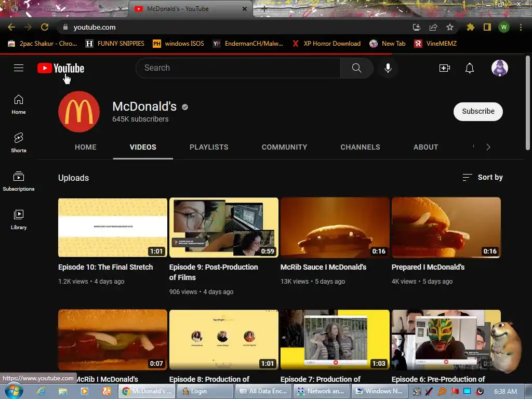Click the youtube.com address bar
Image resolution: width=532 pixels, height=399 pixels.
[234, 27]
